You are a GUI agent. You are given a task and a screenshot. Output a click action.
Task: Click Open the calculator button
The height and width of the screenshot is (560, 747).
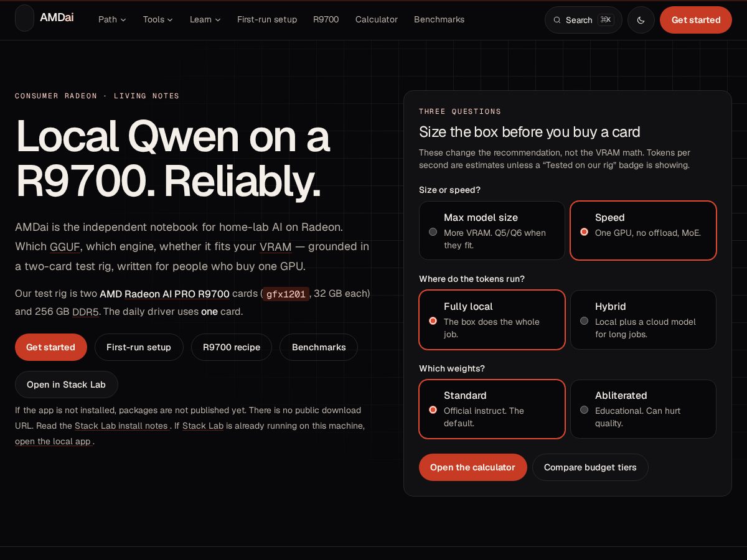pyautogui.click(x=473, y=467)
